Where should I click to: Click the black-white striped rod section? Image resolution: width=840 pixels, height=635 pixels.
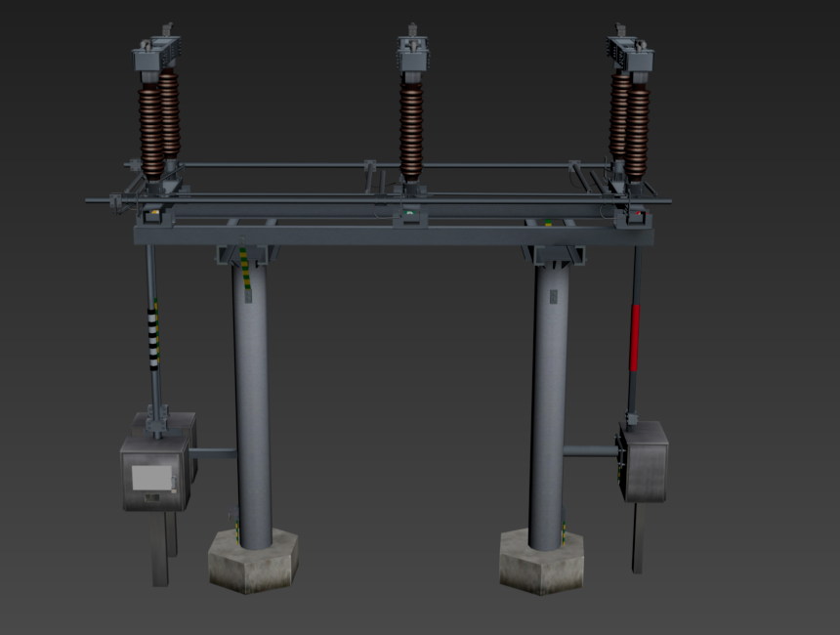[x=153, y=334]
